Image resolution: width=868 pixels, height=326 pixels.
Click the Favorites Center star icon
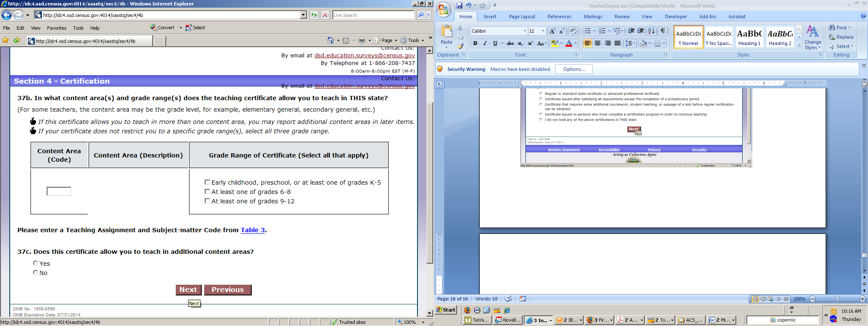(6, 40)
